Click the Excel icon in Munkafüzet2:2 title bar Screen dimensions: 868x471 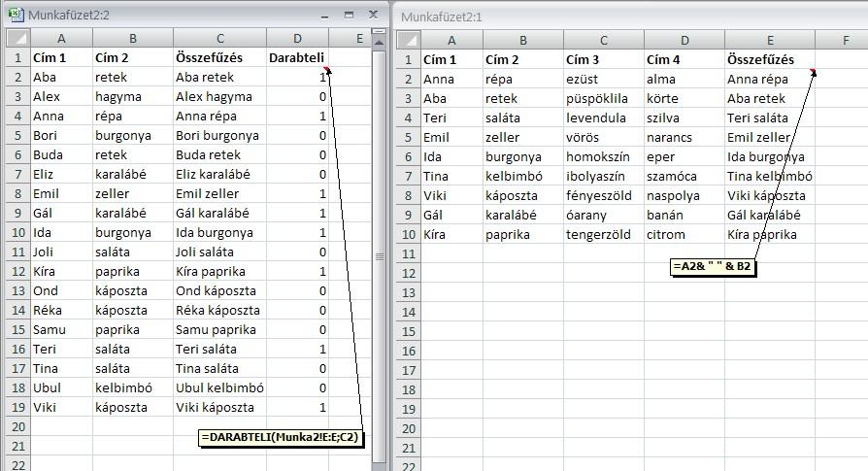pos(17,15)
